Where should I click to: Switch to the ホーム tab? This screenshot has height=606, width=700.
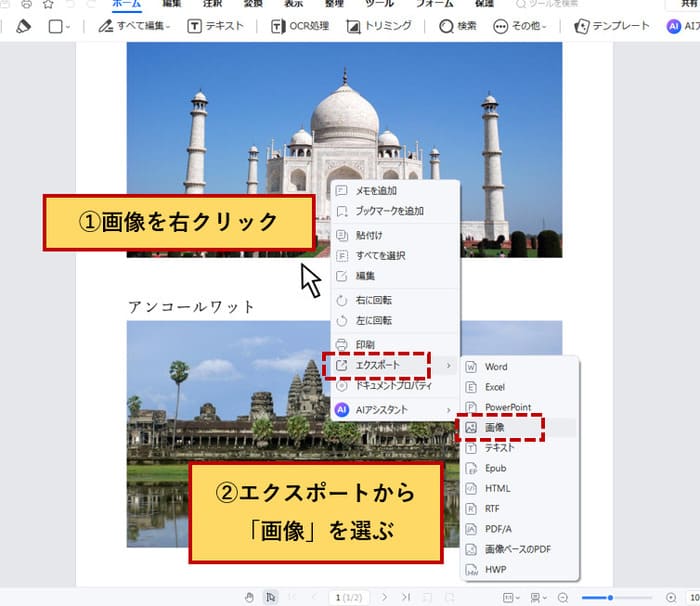click(126, 4)
